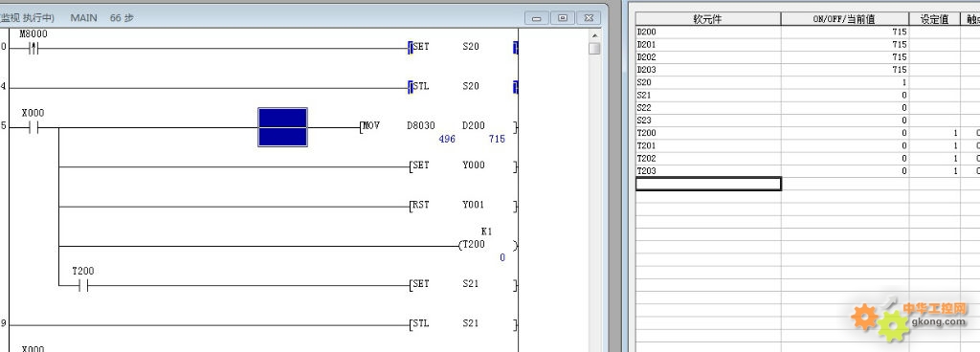Click the empty device input cell below T203
The image size is (980, 352).
(708, 184)
